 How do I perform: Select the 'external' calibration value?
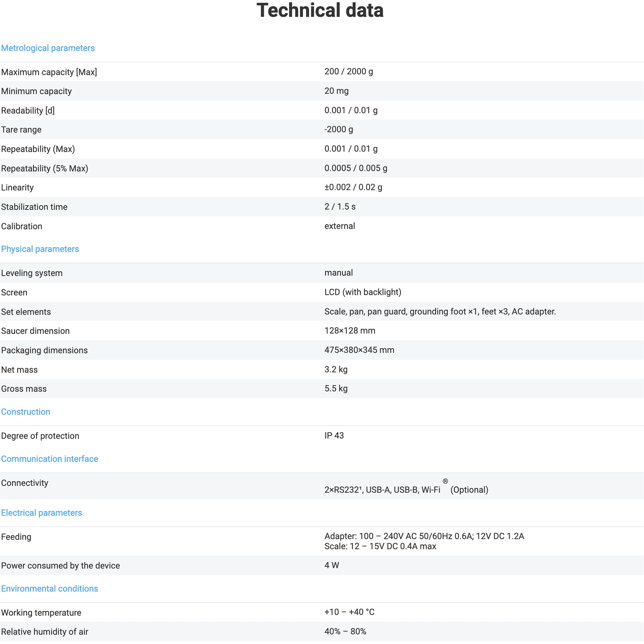pos(340,226)
